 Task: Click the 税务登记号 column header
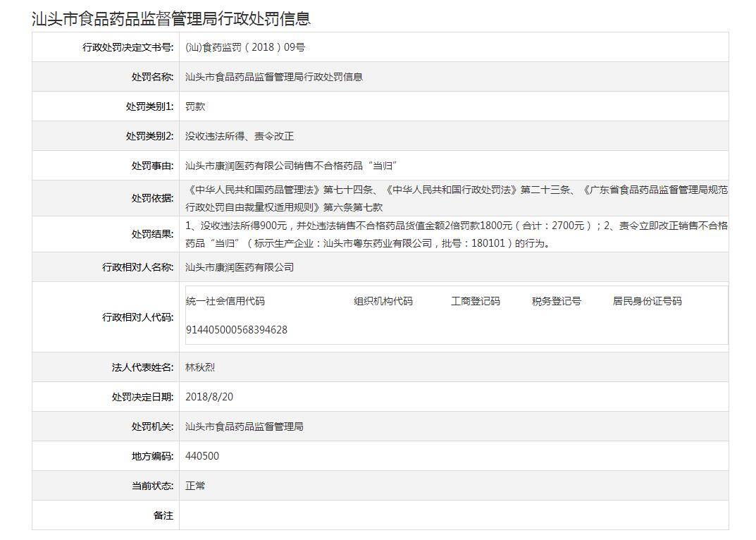[556, 301]
